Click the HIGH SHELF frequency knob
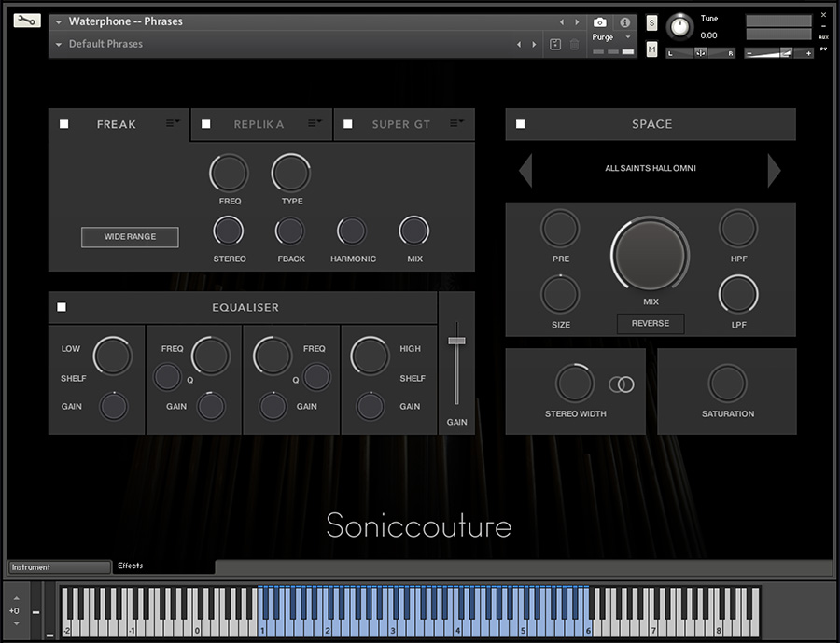 tap(370, 356)
